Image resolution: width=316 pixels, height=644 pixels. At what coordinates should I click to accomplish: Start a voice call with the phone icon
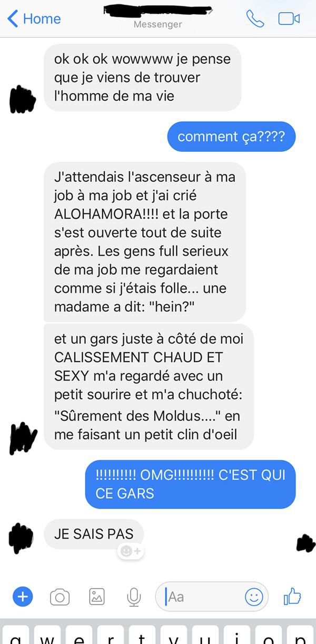click(255, 19)
